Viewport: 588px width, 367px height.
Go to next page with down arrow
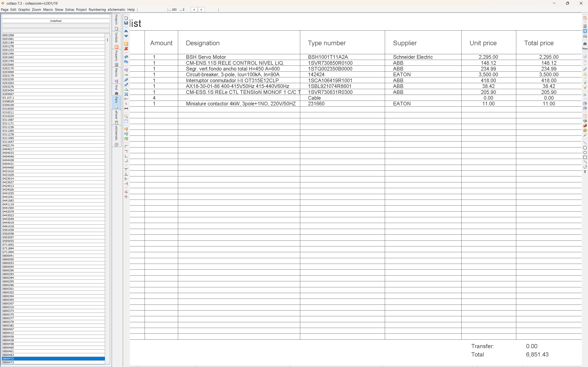(x=126, y=36)
